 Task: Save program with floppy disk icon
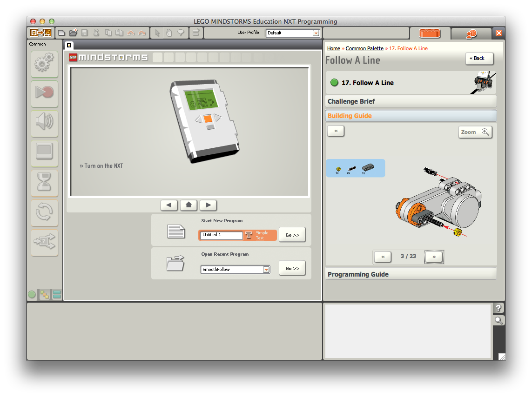click(85, 33)
